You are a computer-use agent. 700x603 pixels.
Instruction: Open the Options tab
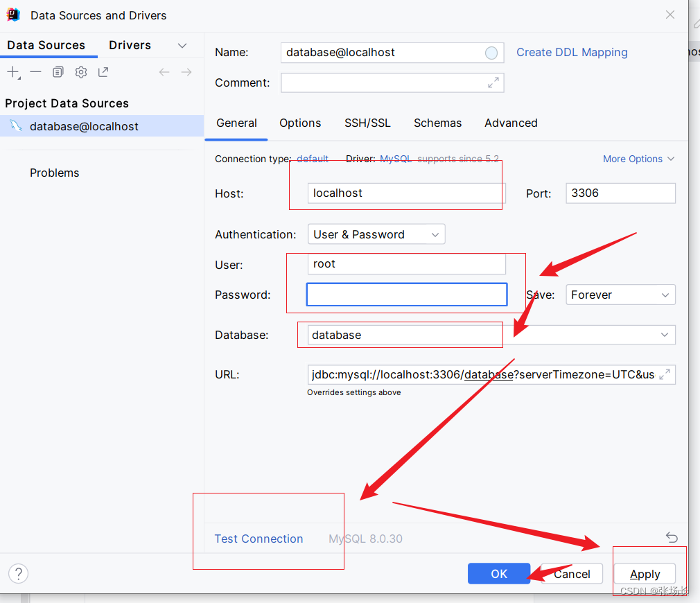pyautogui.click(x=300, y=123)
